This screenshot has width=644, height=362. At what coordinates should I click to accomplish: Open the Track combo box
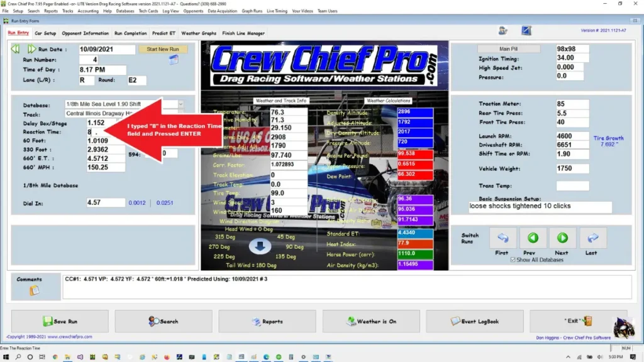(x=124, y=113)
